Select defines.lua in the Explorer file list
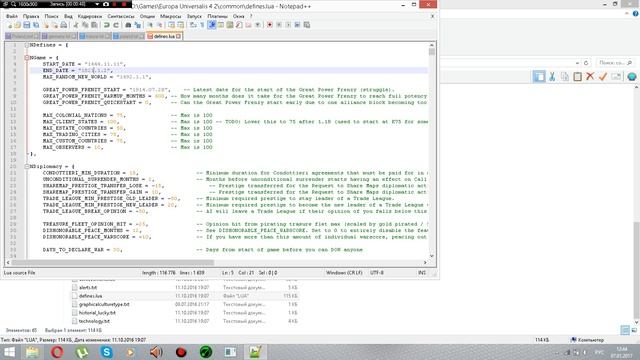Screen dimensions: 640x360 (x=91, y=296)
